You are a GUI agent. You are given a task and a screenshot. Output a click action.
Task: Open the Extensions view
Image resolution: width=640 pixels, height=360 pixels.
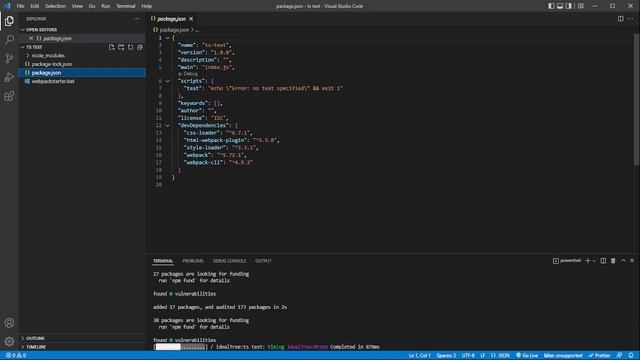[9, 96]
